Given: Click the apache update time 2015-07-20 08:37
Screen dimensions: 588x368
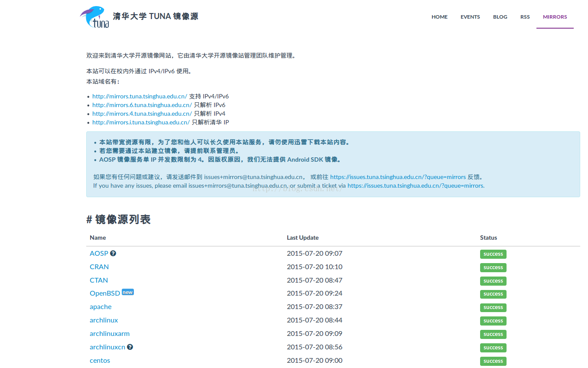Looking at the screenshot, I should click(315, 306).
